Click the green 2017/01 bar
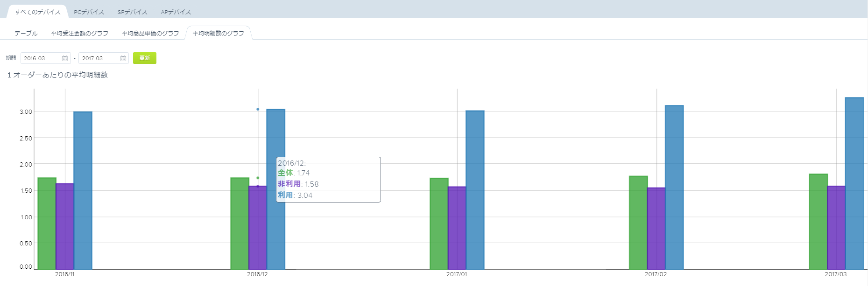Screen dimensions: 868x286 439,223
